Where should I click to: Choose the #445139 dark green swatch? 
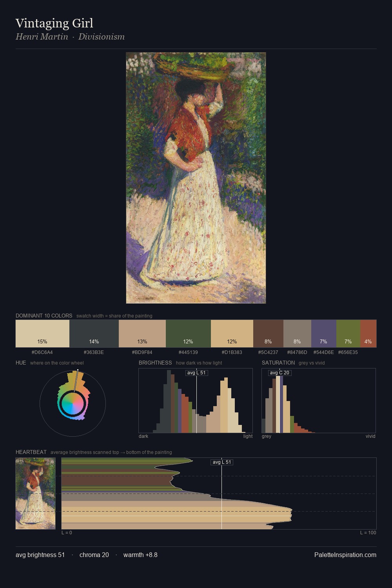pyautogui.click(x=188, y=334)
